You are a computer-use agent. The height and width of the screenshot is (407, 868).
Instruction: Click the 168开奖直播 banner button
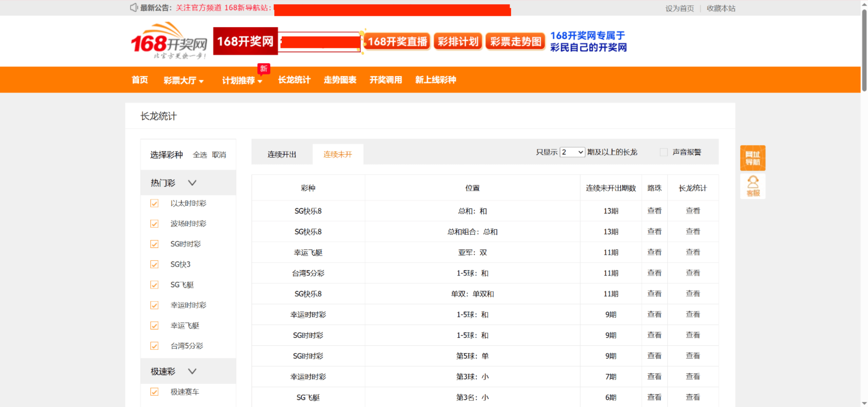397,41
